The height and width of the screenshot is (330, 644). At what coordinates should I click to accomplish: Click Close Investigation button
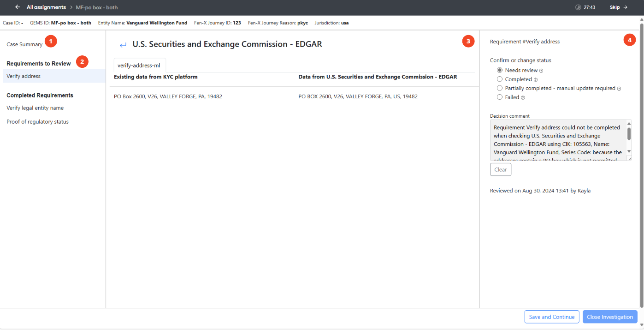pos(610,317)
